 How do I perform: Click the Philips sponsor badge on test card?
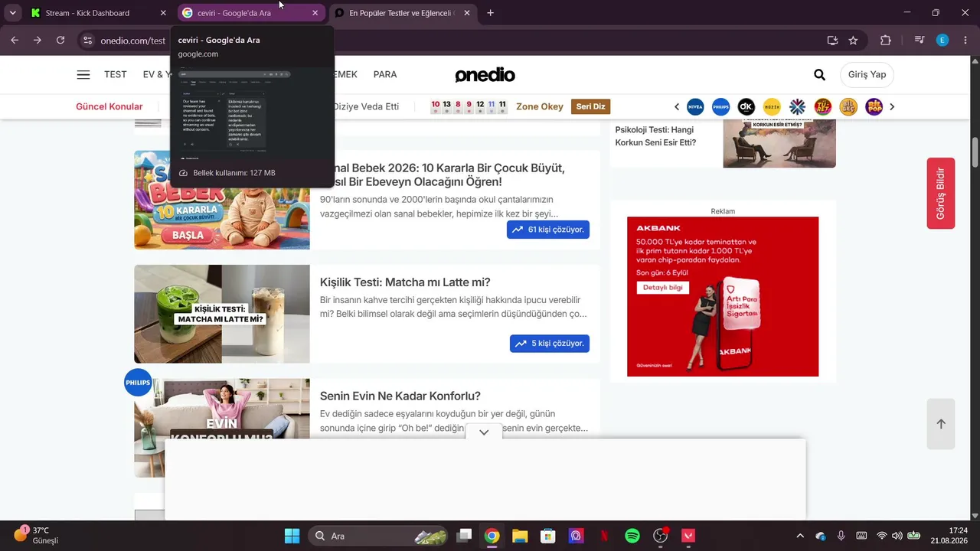[x=138, y=383]
